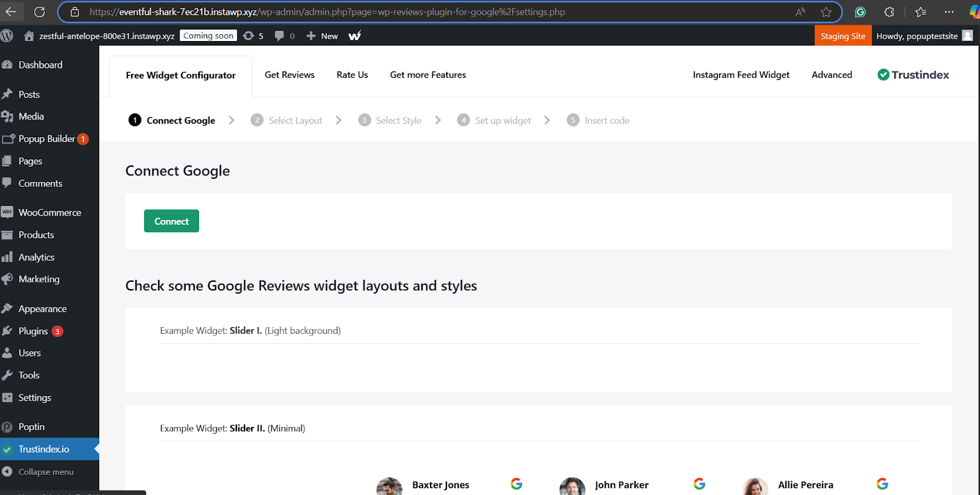980x495 pixels.
Task: Select Trustindex.io in the sidebar
Action: 50,449
